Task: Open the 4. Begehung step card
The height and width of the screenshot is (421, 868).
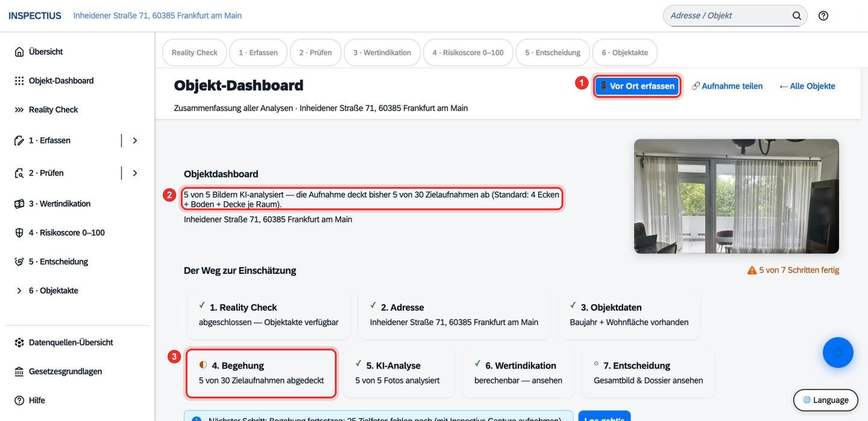Action: tap(261, 373)
